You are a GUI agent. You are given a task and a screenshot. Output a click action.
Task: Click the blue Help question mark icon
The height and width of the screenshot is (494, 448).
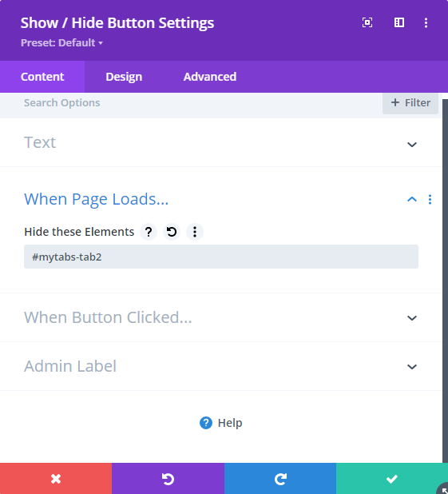point(206,423)
